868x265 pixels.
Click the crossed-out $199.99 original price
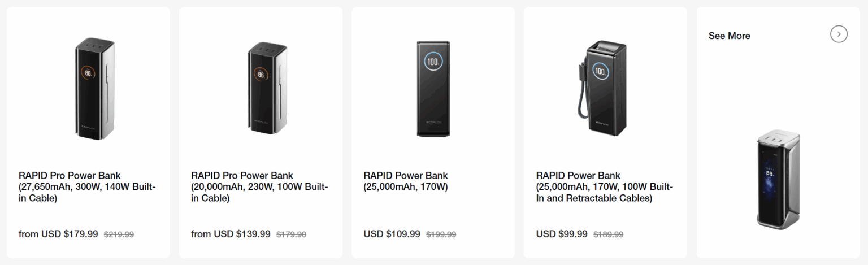point(441,234)
